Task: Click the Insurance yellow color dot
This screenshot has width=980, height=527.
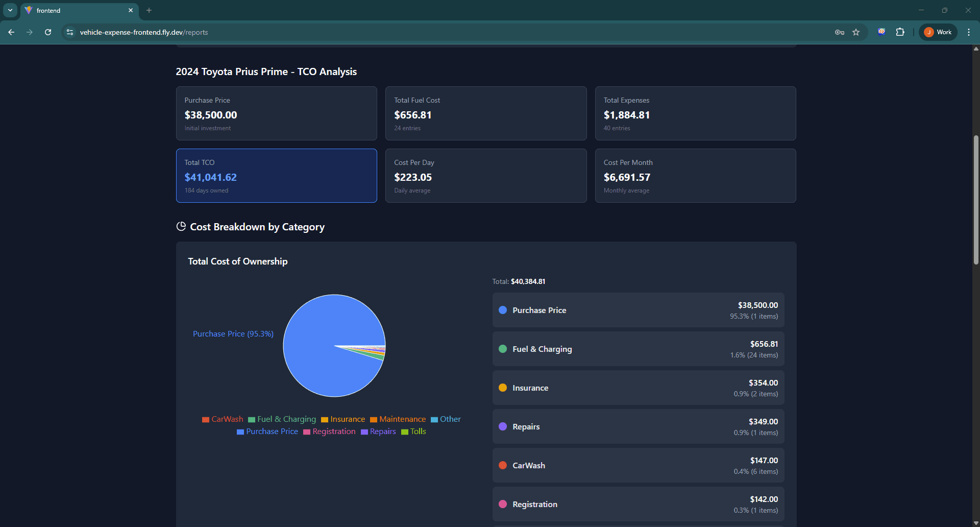Action: tap(503, 388)
